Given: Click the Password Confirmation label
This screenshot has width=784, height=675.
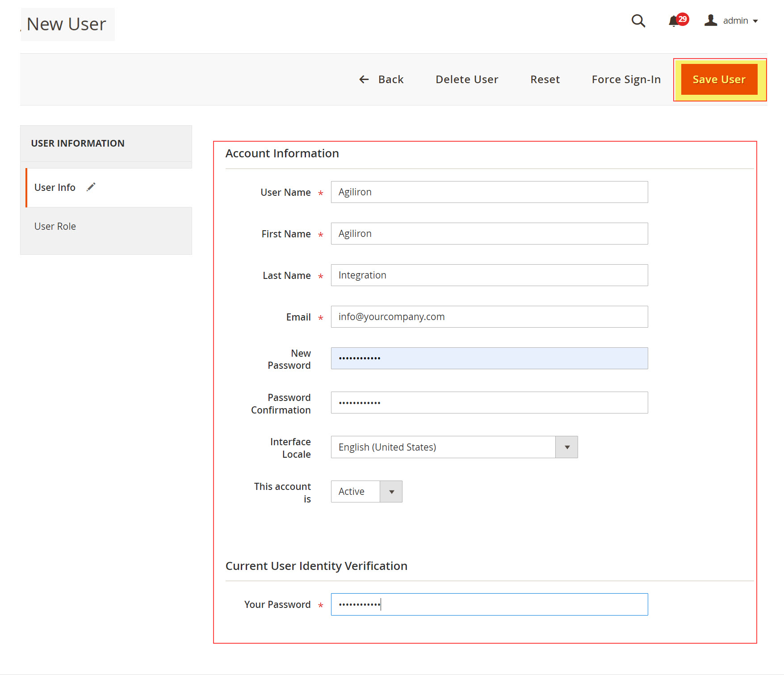Looking at the screenshot, I should (x=281, y=404).
